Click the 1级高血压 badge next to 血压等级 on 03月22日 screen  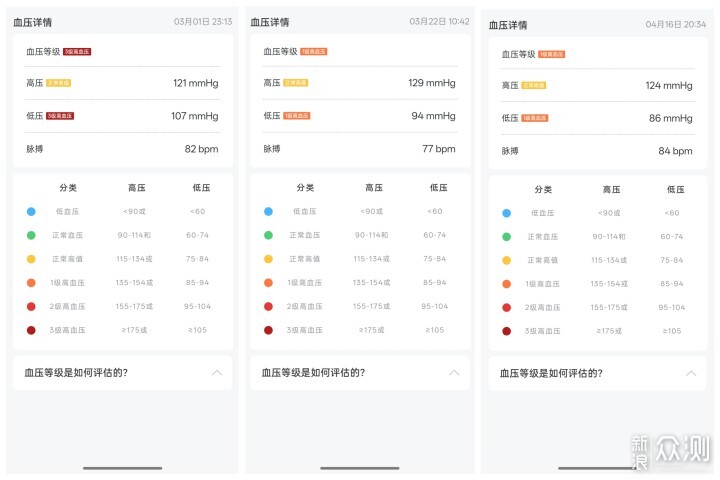(x=314, y=51)
